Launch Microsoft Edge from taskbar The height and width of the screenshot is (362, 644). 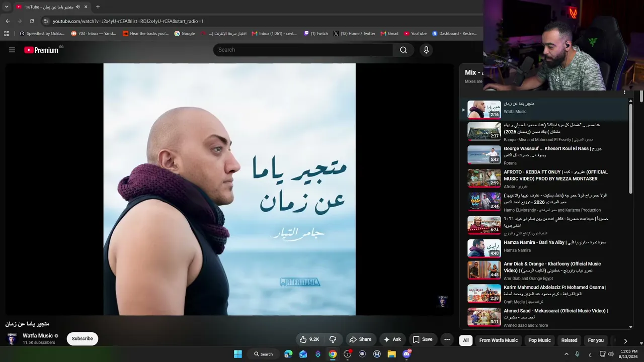tap(288, 354)
